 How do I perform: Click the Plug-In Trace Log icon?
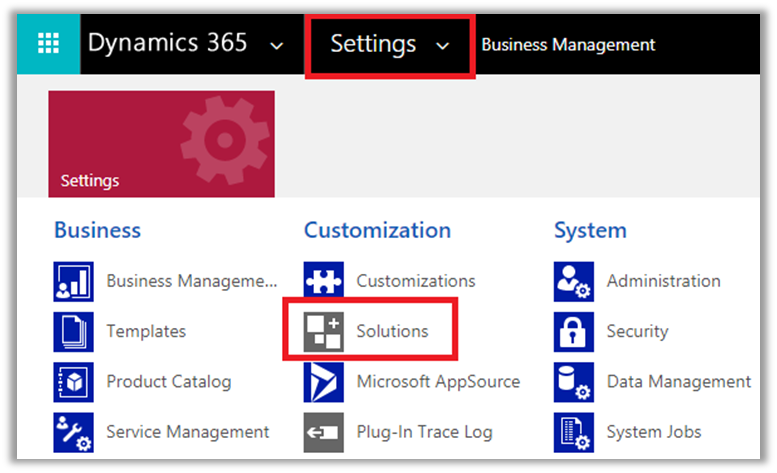[x=323, y=432]
